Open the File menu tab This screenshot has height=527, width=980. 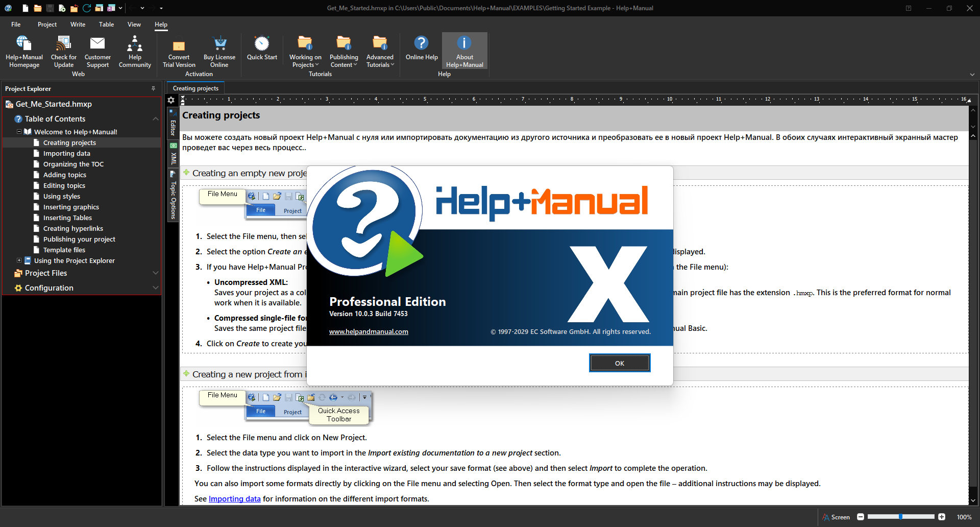click(16, 25)
